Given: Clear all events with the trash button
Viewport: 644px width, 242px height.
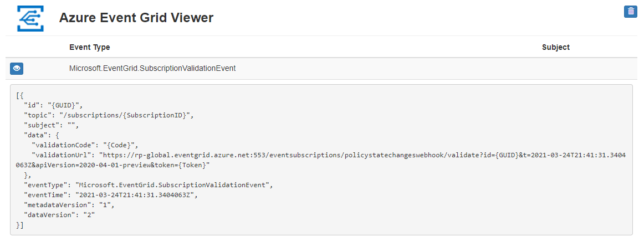Looking at the screenshot, I should [631, 12].
